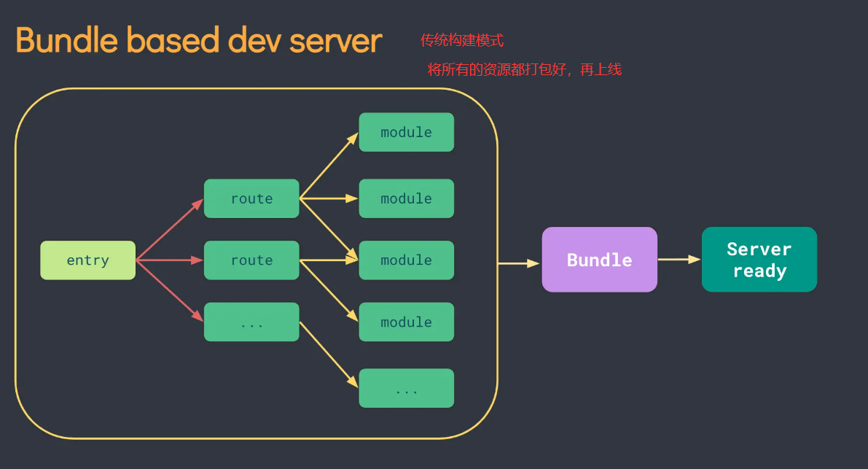Viewport: 868px width, 469px height.
Task: Click the teal Server ready box
Action: click(x=759, y=260)
